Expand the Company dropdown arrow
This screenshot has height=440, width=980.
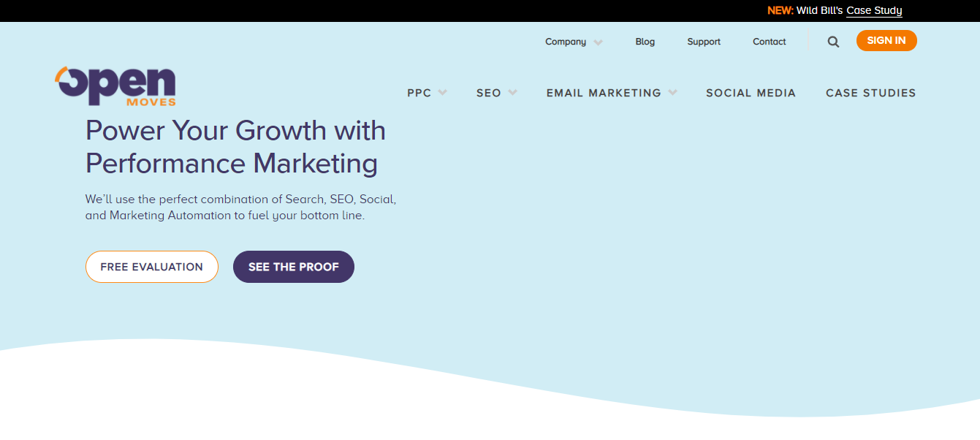[599, 42]
